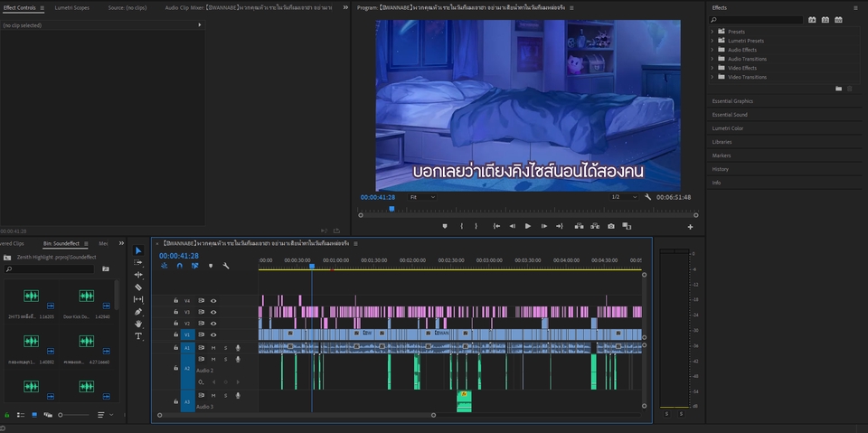Open the Lumetri Color panel
Viewport: 868px width, 433px height.
(x=727, y=128)
